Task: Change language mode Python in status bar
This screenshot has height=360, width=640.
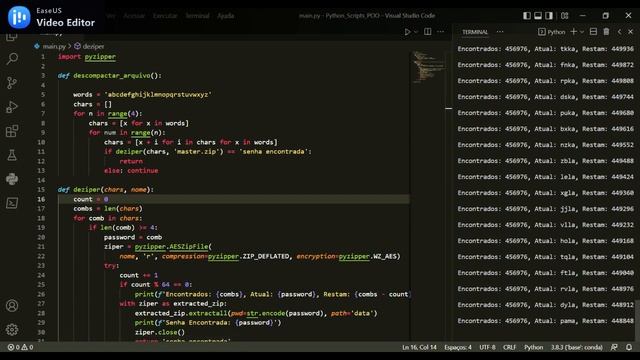Action: tap(533, 347)
